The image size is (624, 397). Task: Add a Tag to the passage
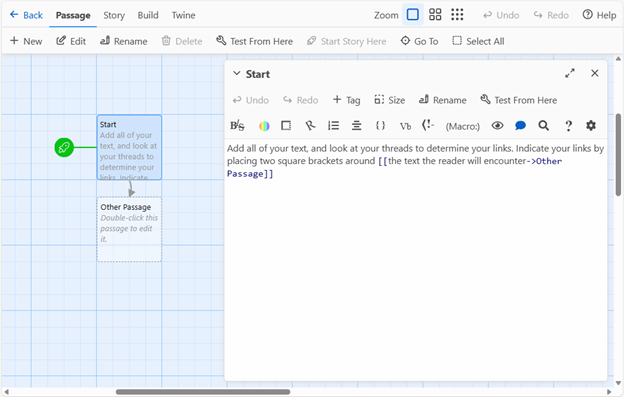[346, 100]
